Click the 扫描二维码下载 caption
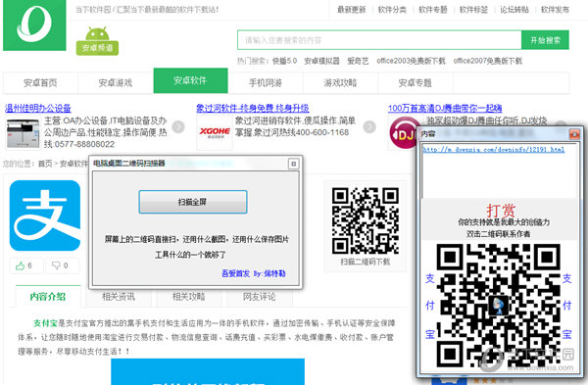Screen dimensions: 588x385 [x=366, y=262]
